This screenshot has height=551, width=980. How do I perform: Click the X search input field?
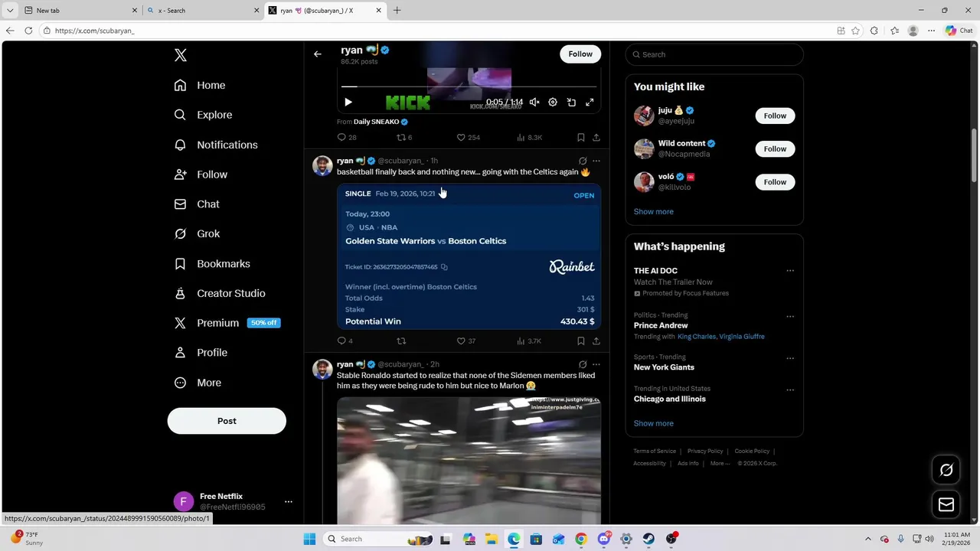(714, 54)
